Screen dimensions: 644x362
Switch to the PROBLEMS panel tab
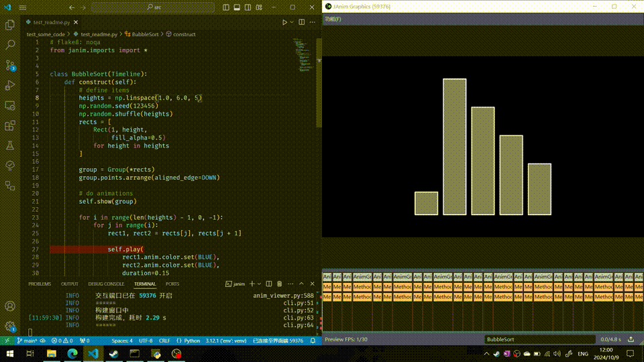click(x=40, y=284)
